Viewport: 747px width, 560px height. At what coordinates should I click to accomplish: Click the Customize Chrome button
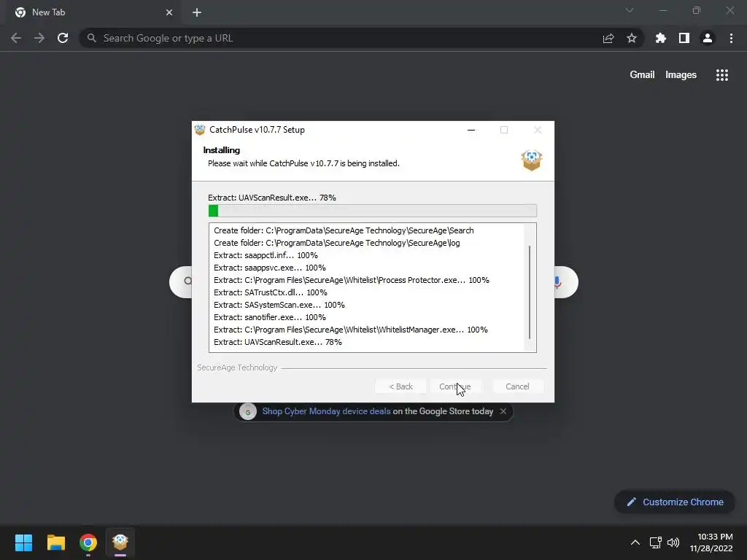point(675,502)
